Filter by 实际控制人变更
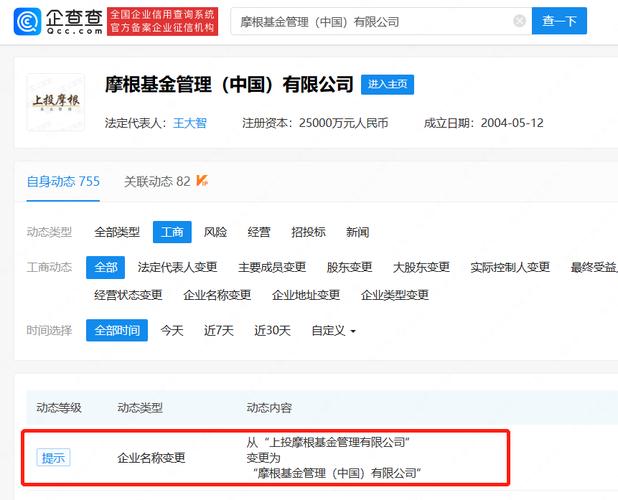The width and height of the screenshot is (618, 500). (510, 268)
